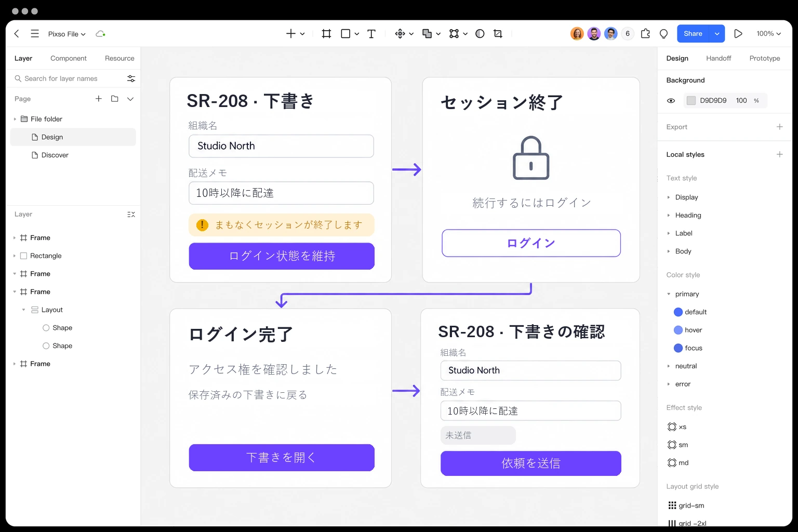Screen dimensions: 798x532
Task: Collapse all layers icon in Layer header
Action: coord(131,215)
